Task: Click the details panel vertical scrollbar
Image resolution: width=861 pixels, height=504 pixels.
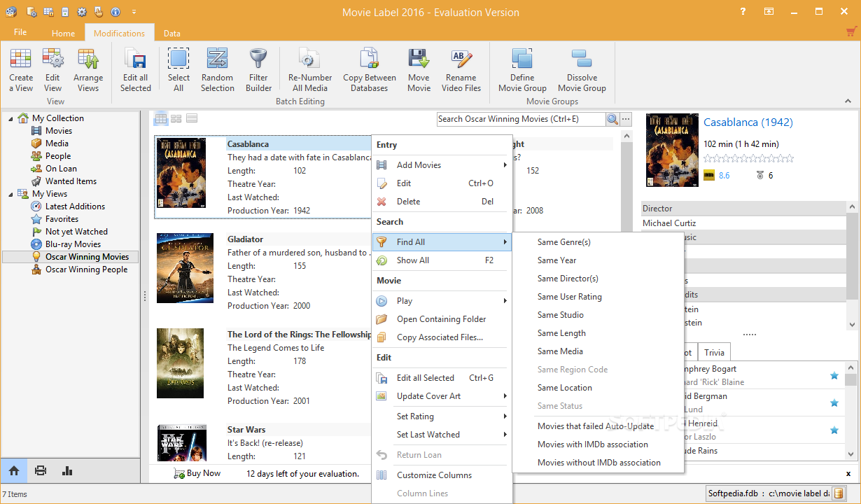Action: click(851, 266)
